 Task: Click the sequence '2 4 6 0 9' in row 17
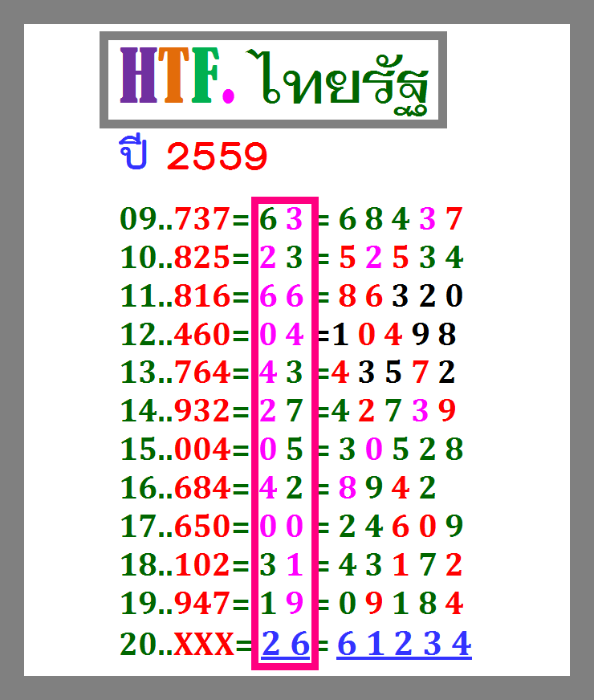pyautogui.click(x=401, y=526)
